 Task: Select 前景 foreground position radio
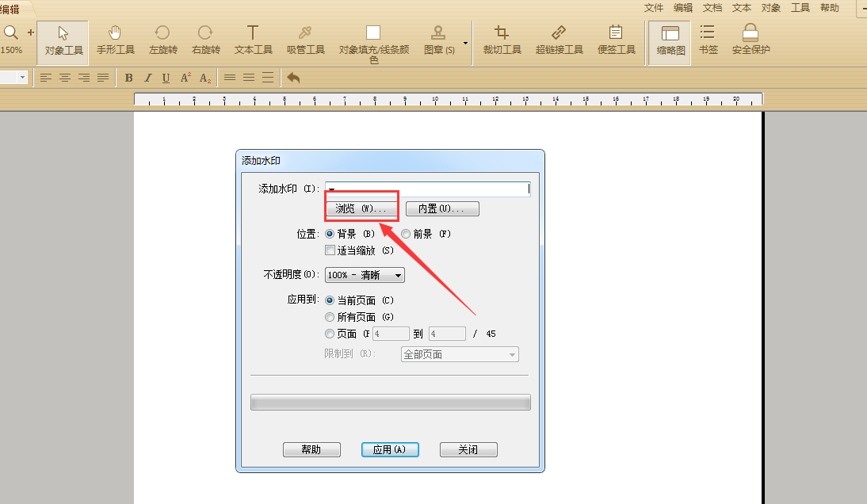pyautogui.click(x=406, y=234)
